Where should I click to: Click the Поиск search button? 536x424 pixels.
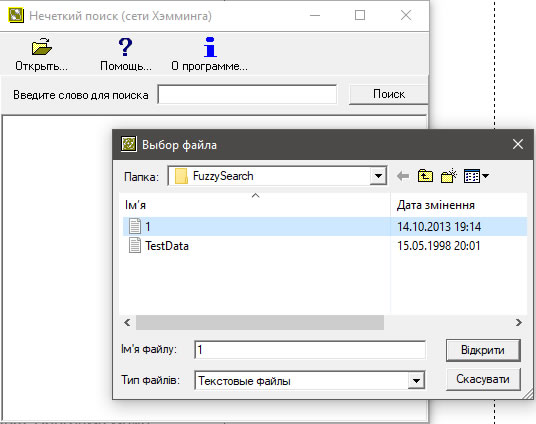(389, 94)
